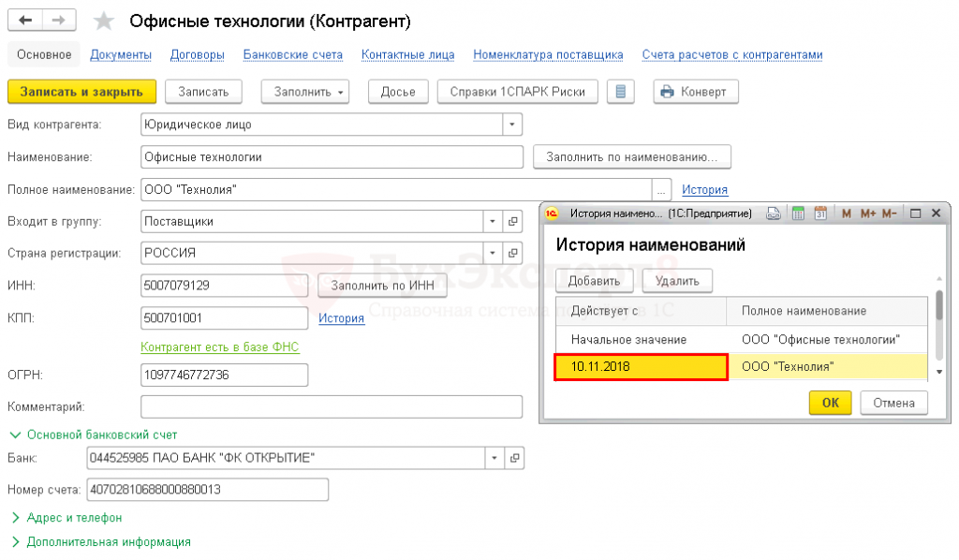The height and width of the screenshot is (560, 959).
Task: Go to the Договоры tab
Action: (x=197, y=55)
